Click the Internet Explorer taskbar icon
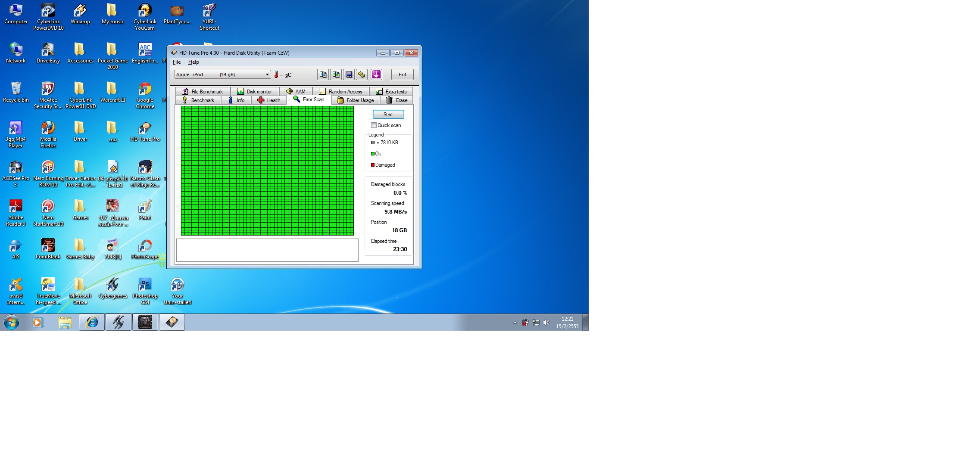The image size is (980, 459). coord(92,322)
